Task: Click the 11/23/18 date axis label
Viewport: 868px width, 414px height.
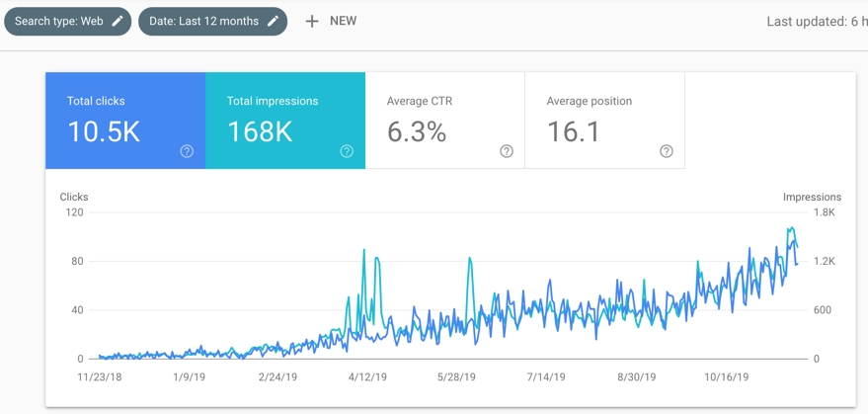Action: (101, 376)
